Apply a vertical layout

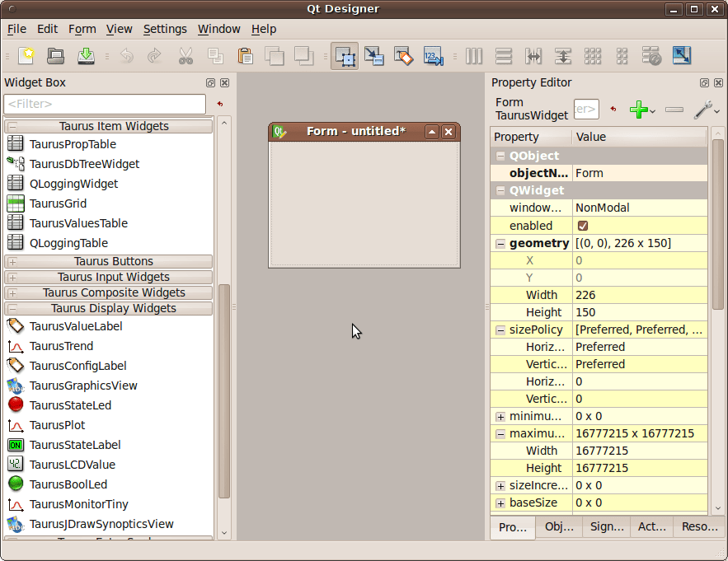click(504, 55)
